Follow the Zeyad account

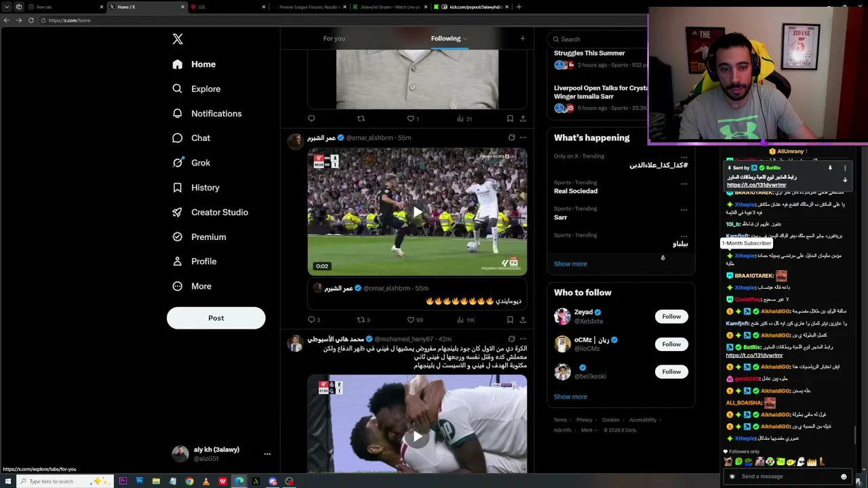671,317
